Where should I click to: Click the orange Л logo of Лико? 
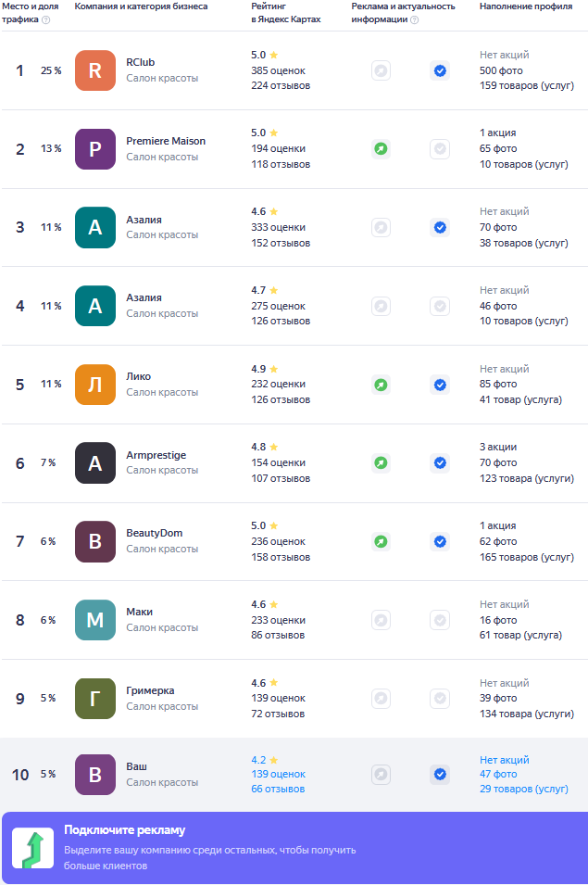click(95, 385)
